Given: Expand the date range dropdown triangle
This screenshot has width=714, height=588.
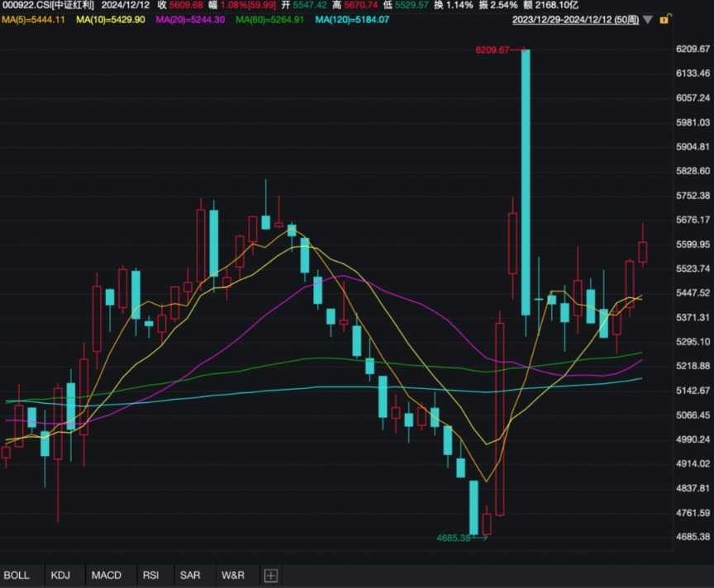Looking at the screenshot, I should click(648, 20).
